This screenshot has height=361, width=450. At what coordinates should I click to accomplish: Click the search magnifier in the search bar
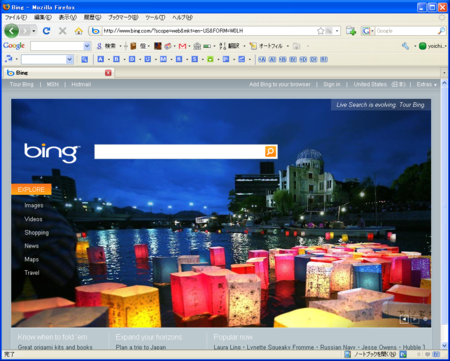tap(441, 31)
